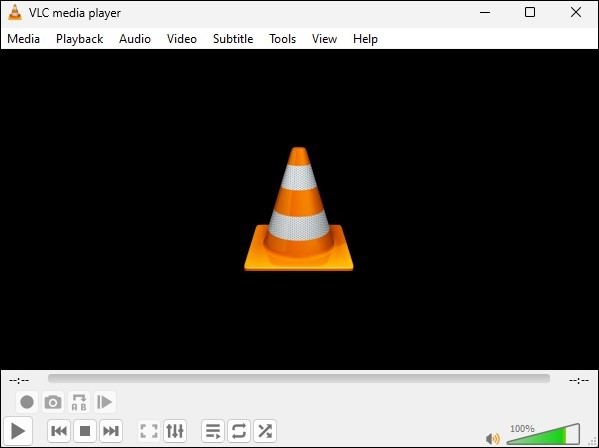Open extended settings equalizer icon

pos(175,431)
